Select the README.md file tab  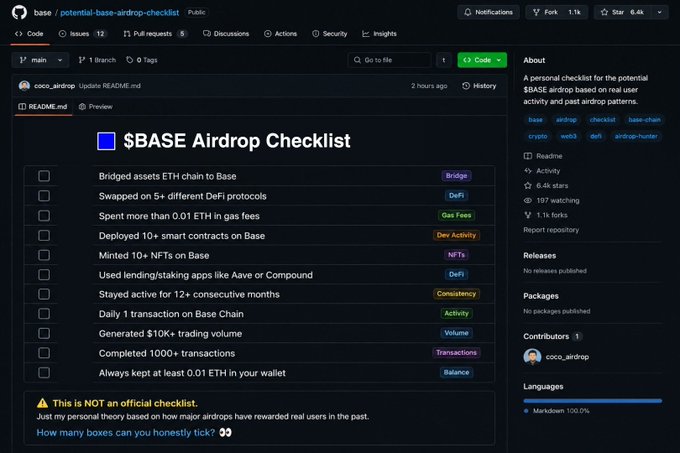[x=42, y=107]
